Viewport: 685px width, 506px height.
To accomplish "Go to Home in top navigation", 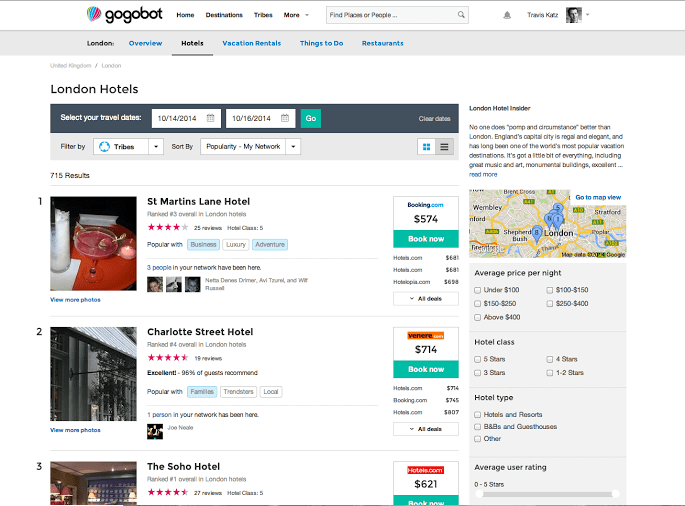I will 185,15.
